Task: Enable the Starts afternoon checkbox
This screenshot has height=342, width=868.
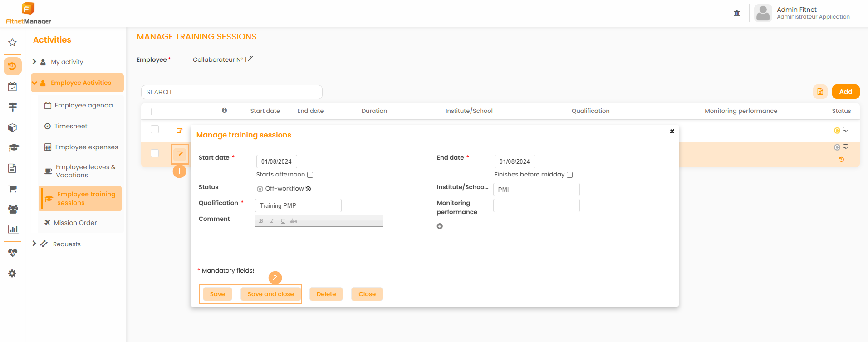Action: coord(310,175)
